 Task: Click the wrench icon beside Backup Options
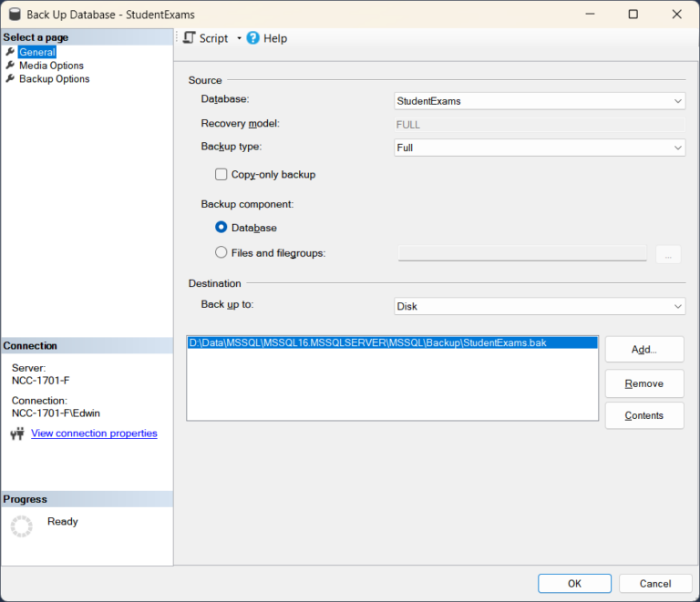pyautogui.click(x=10, y=79)
